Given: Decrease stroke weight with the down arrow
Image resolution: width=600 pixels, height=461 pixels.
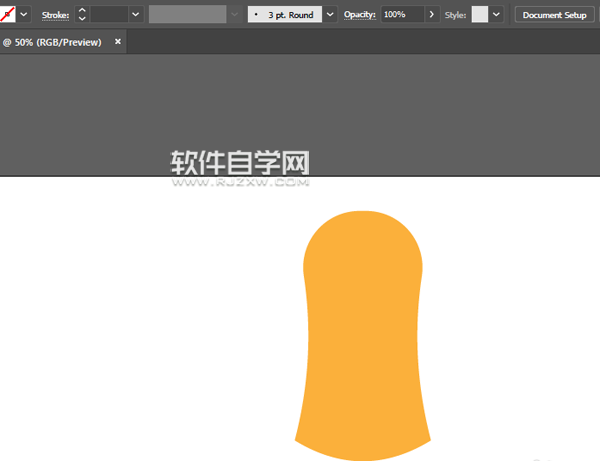Looking at the screenshot, I should click(x=82, y=20).
